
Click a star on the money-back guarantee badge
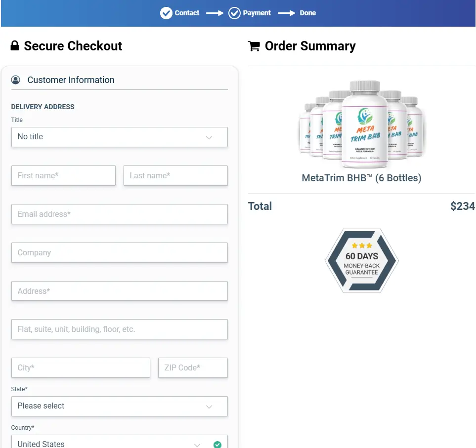click(361, 244)
